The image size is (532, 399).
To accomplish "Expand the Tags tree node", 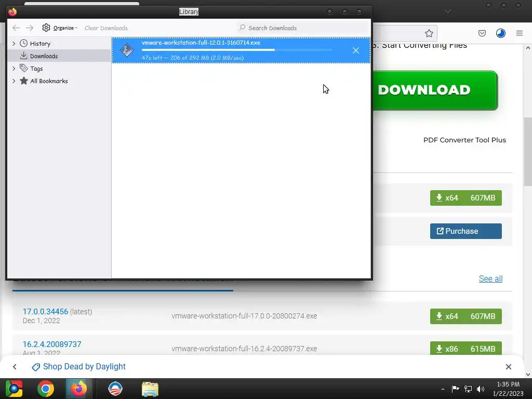I will pos(14,69).
